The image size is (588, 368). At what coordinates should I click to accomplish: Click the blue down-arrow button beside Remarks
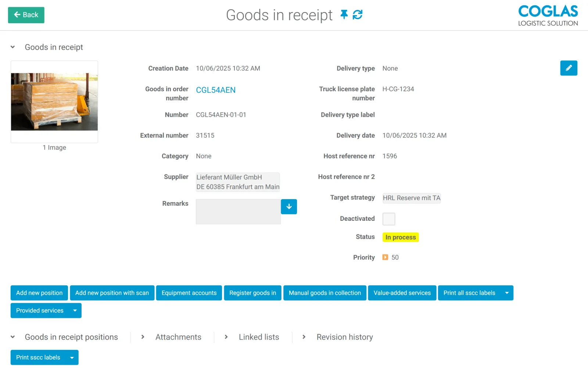(x=289, y=207)
